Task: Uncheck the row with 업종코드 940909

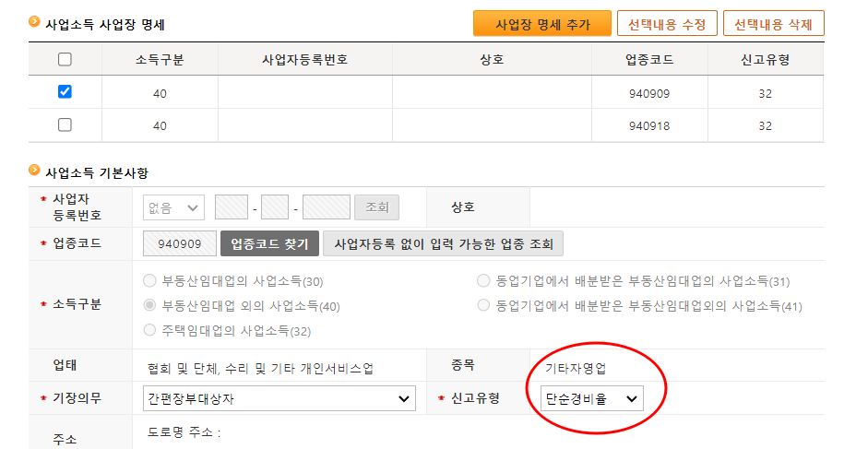Action: 65,92
